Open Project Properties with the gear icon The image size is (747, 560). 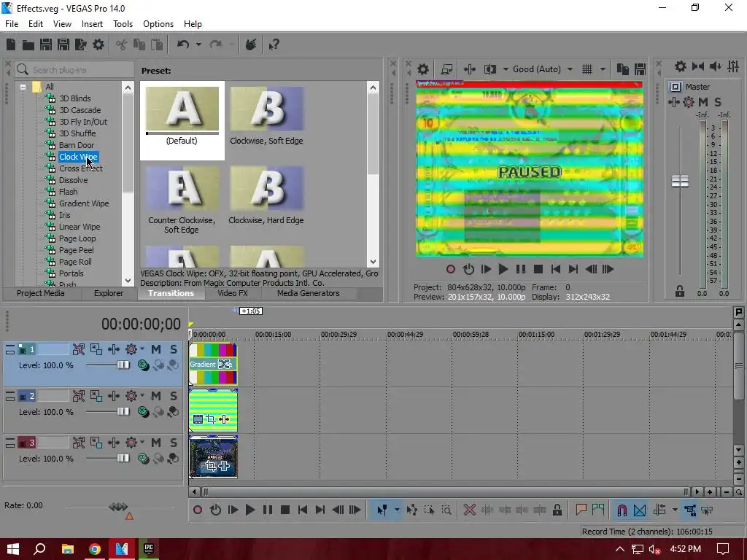[x=98, y=44]
